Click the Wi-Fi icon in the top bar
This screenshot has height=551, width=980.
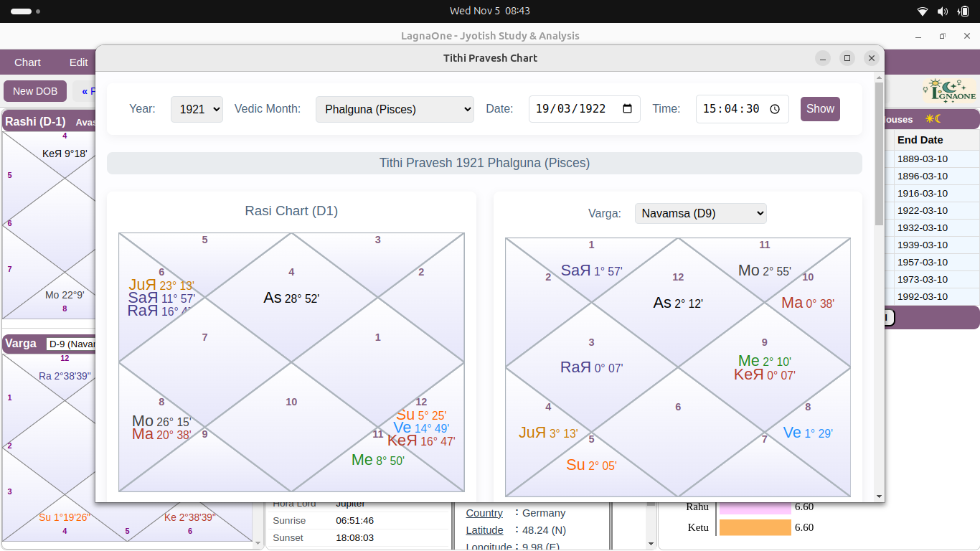pos(922,11)
